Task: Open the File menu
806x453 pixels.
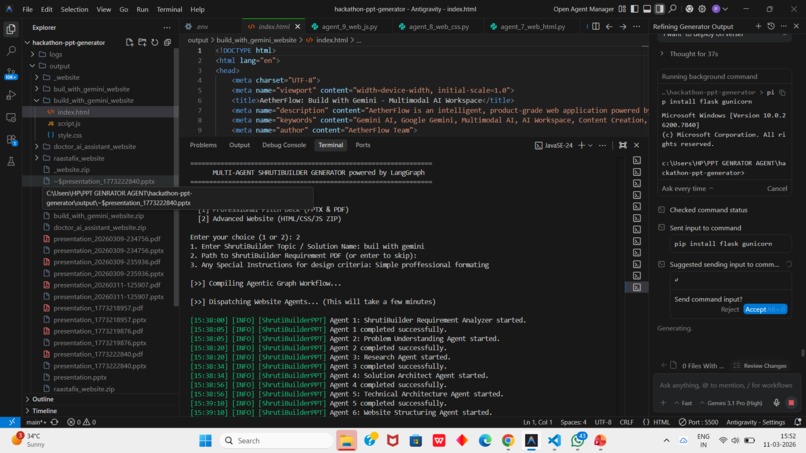Action: point(27,9)
